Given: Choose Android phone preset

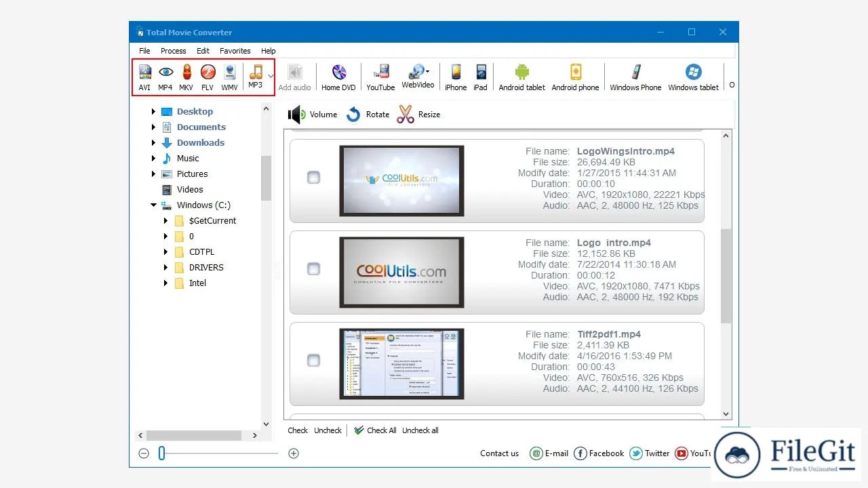Looking at the screenshot, I should tap(575, 77).
